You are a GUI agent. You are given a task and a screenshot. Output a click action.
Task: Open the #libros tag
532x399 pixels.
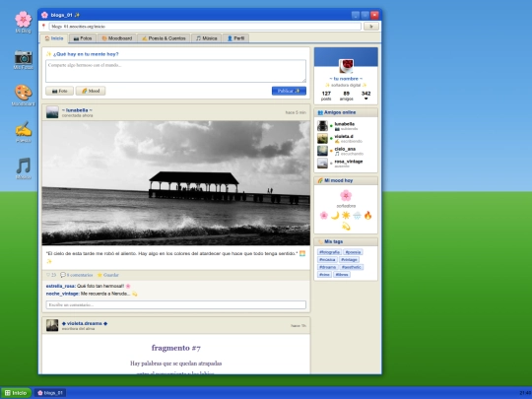click(342, 275)
